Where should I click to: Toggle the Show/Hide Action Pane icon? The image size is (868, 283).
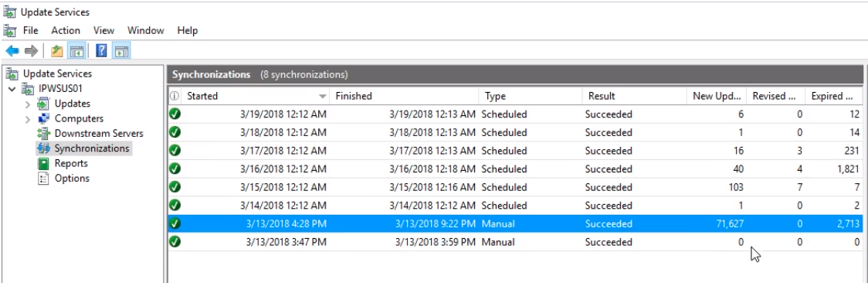(121, 51)
